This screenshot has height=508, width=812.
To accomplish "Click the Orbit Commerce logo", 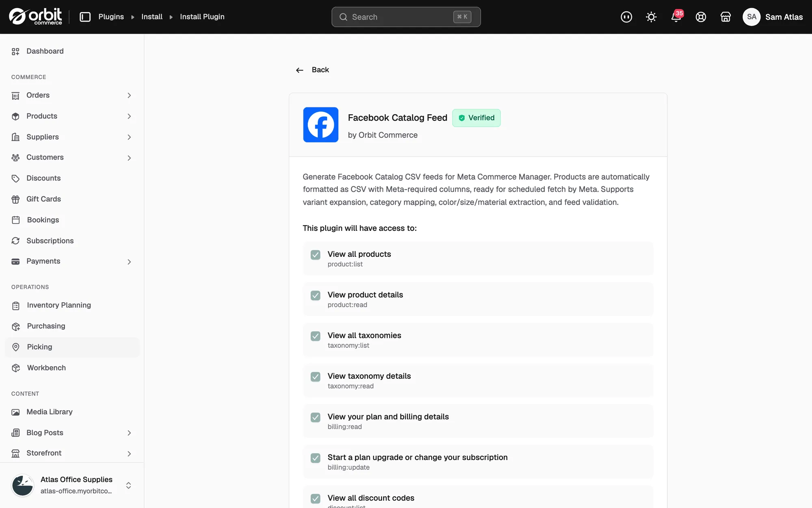I will point(36,17).
